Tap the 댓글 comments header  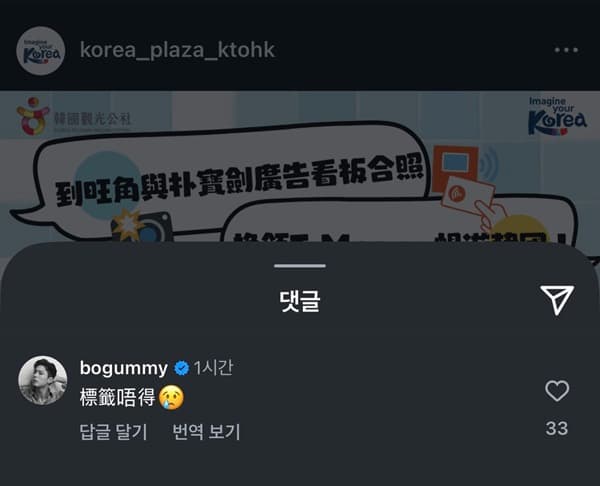pos(300,301)
